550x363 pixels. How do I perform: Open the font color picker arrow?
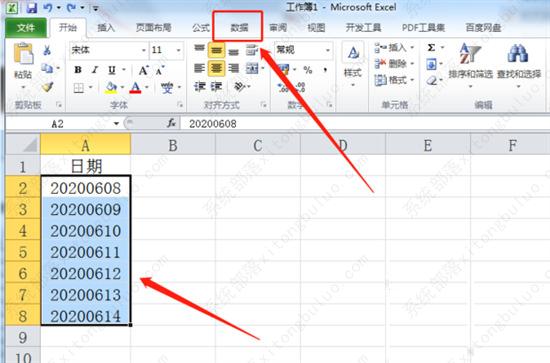click(147, 87)
